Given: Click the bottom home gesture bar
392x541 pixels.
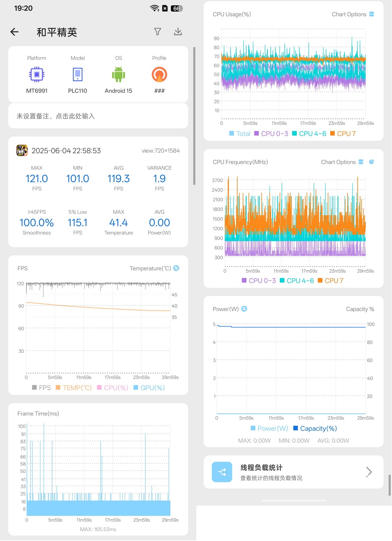Looking at the screenshot, I should point(294,500).
